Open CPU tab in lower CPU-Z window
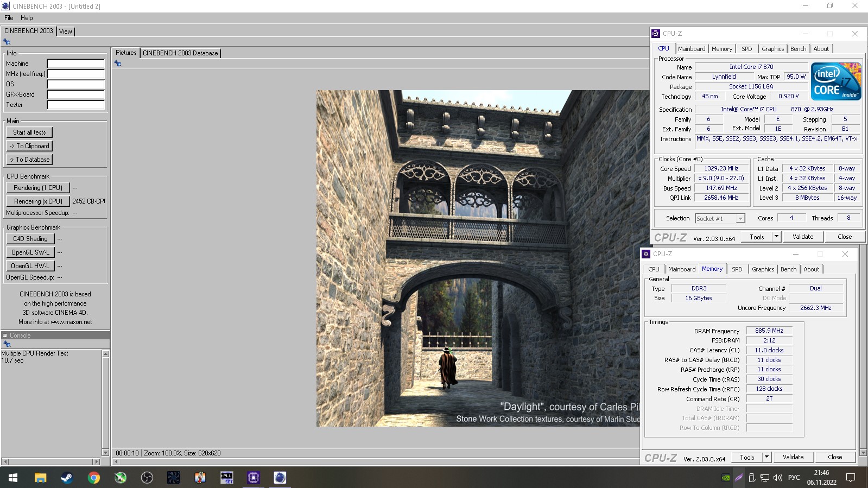Image resolution: width=868 pixels, height=488 pixels. pyautogui.click(x=654, y=269)
